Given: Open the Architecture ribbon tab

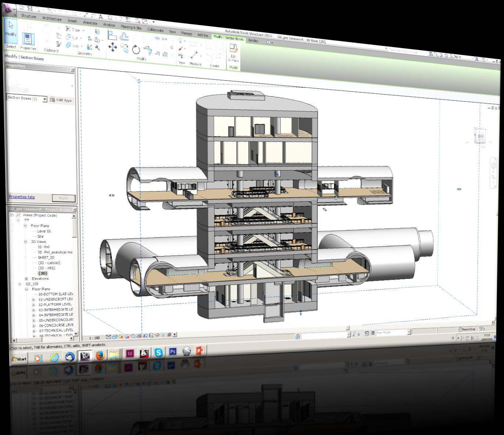Looking at the screenshot, I should (x=52, y=18).
